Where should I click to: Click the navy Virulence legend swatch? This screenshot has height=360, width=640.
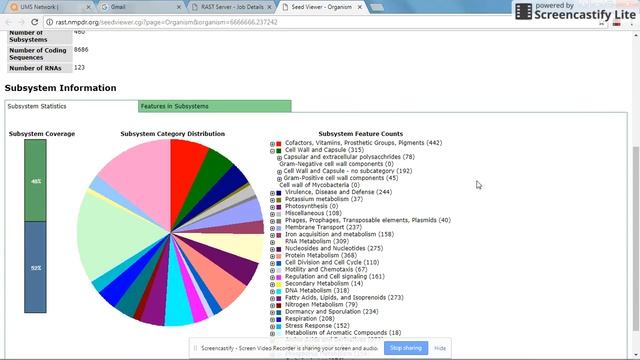[x=279, y=193]
